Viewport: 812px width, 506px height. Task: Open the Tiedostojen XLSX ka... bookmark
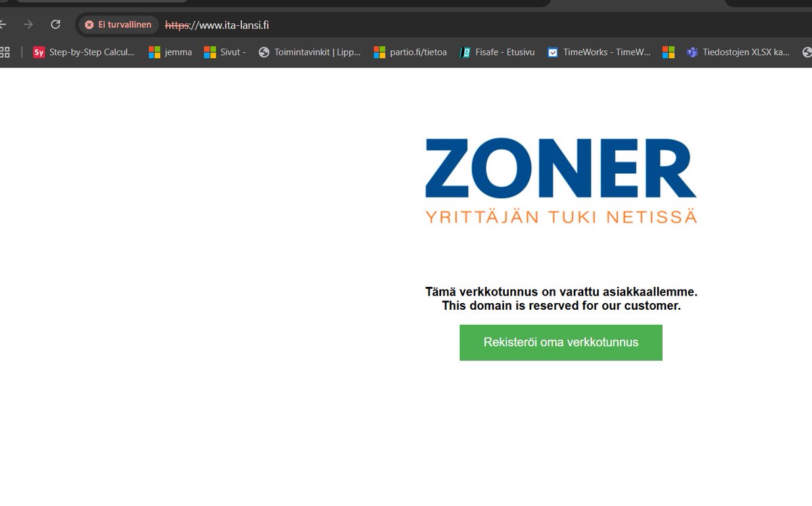(x=738, y=51)
